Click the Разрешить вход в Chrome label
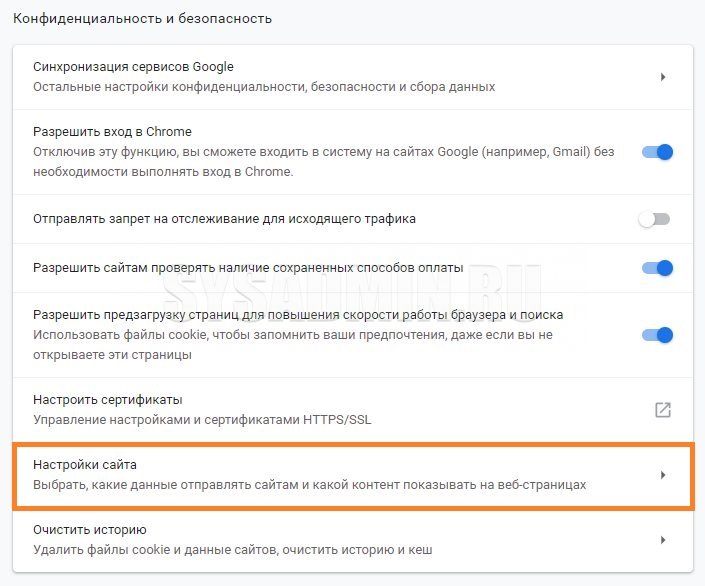Screen dimensions: 705x586 112,132
